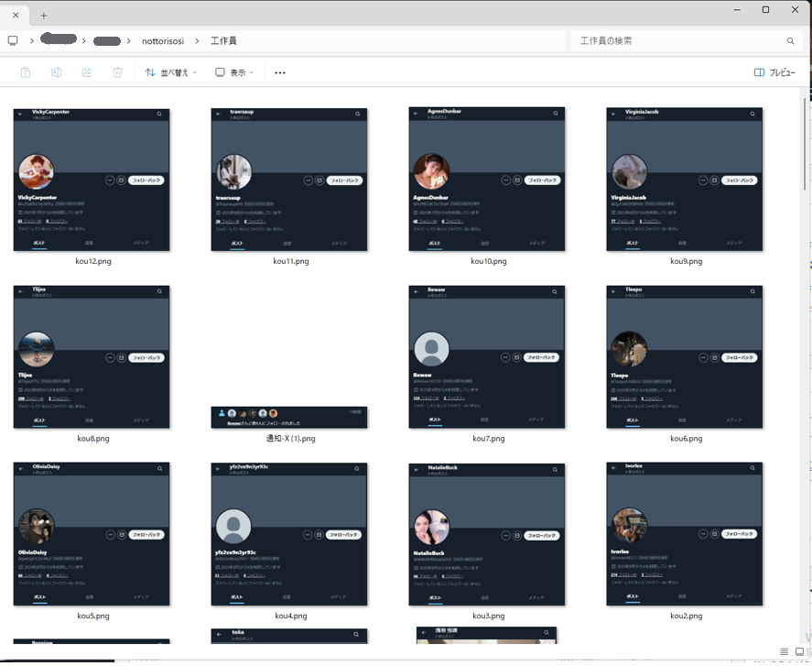
Task: Select the 通知-X (1).png file
Action: (289, 418)
